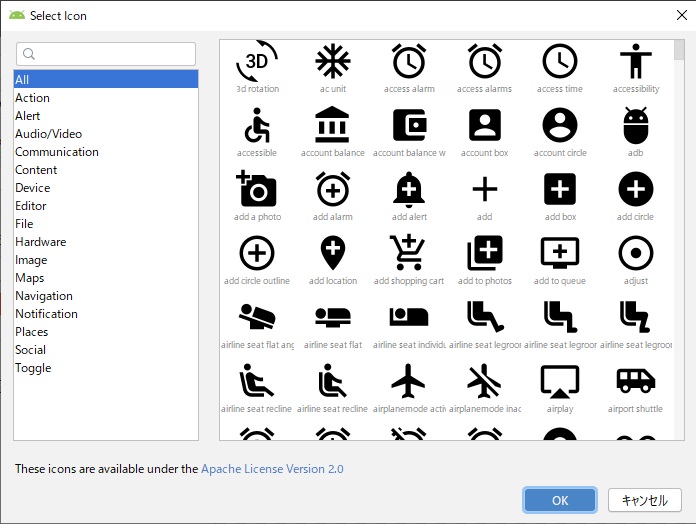Choose the access time clock icon
This screenshot has width=696, height=524.
click(560, 61)
